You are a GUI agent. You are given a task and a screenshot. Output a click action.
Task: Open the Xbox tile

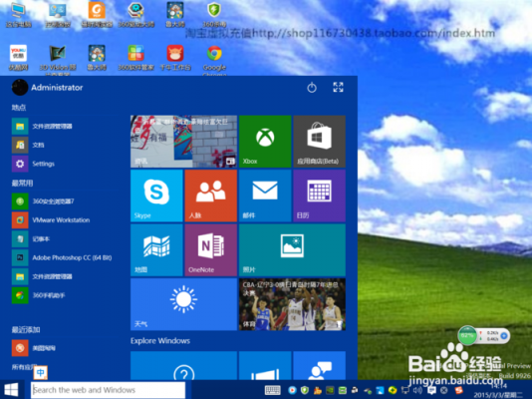(265, 142)
